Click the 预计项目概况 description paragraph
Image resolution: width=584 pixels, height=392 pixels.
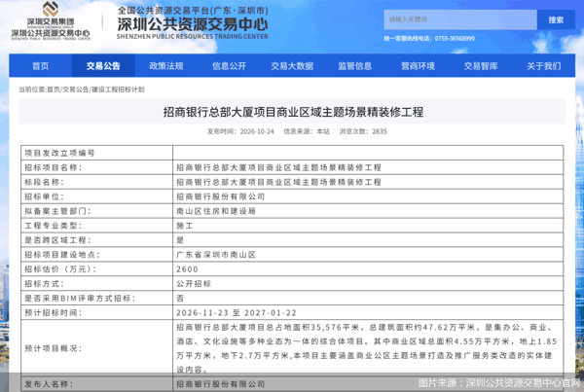point(367,348)
